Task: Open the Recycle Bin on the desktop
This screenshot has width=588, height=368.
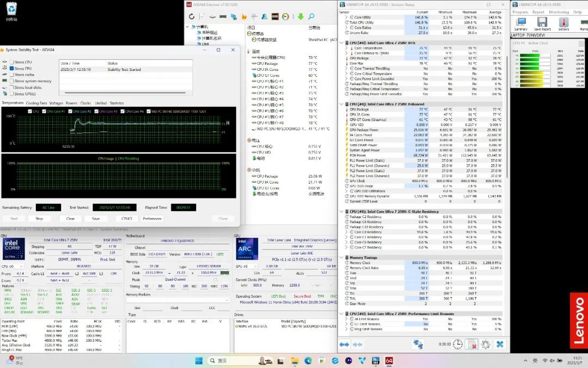Action: 11,11
